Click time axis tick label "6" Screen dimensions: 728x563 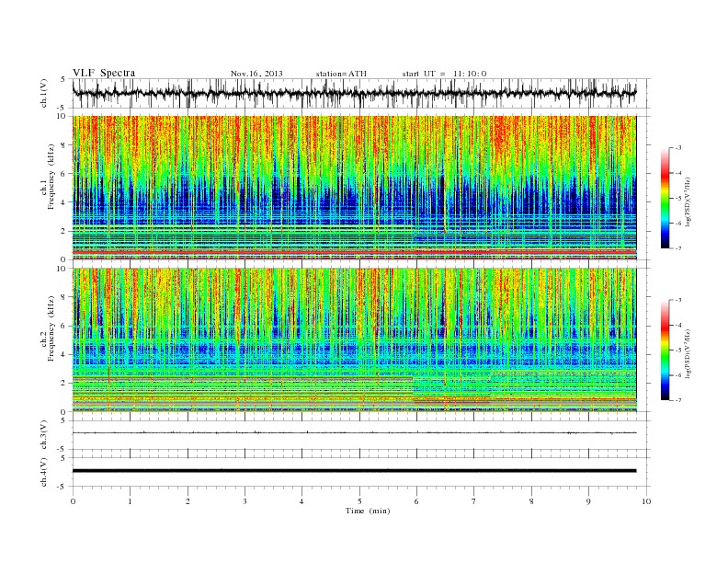click(x=416, y=501)
